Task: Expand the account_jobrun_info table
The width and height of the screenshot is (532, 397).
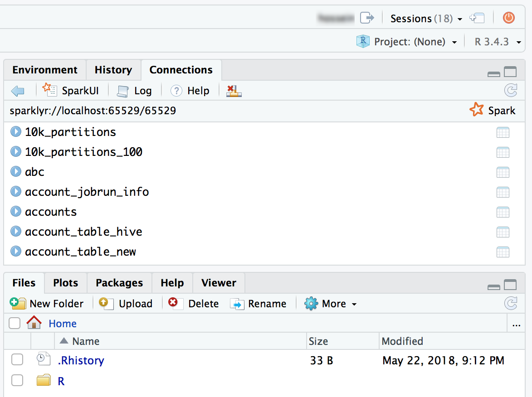Action: pyautogui.click(x=16, y=191)
